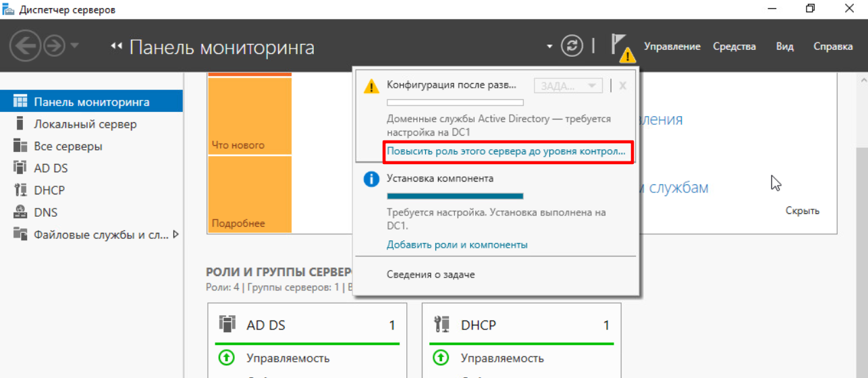Screen dimensions: 868x378
Task: Dismiss the post-deployment notification with X
Action: point(622,86)
